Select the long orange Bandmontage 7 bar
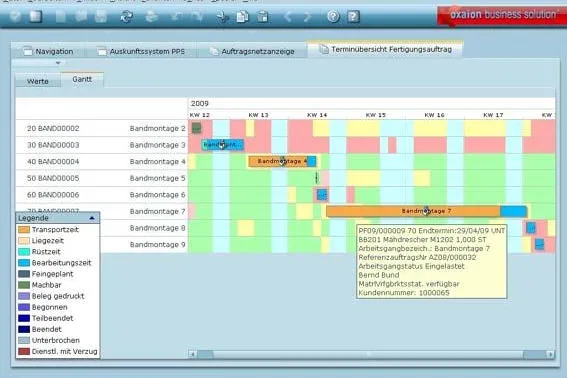Screen dimensions: 567x378 pos(413,211)
